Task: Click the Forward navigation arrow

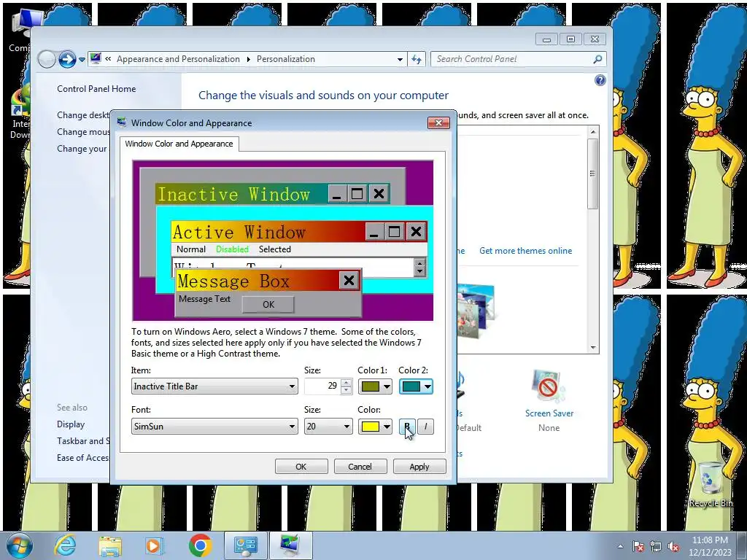Action: click(67, 60)
